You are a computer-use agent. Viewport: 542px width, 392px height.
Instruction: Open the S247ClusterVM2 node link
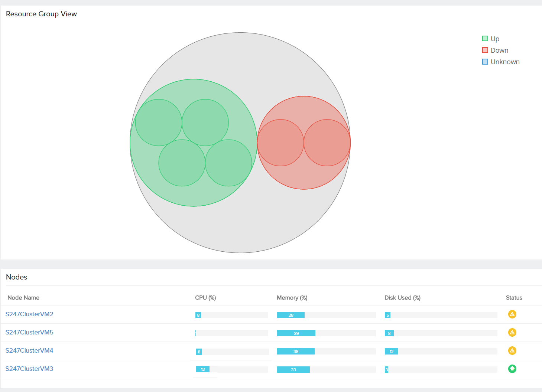pos(29,314)
